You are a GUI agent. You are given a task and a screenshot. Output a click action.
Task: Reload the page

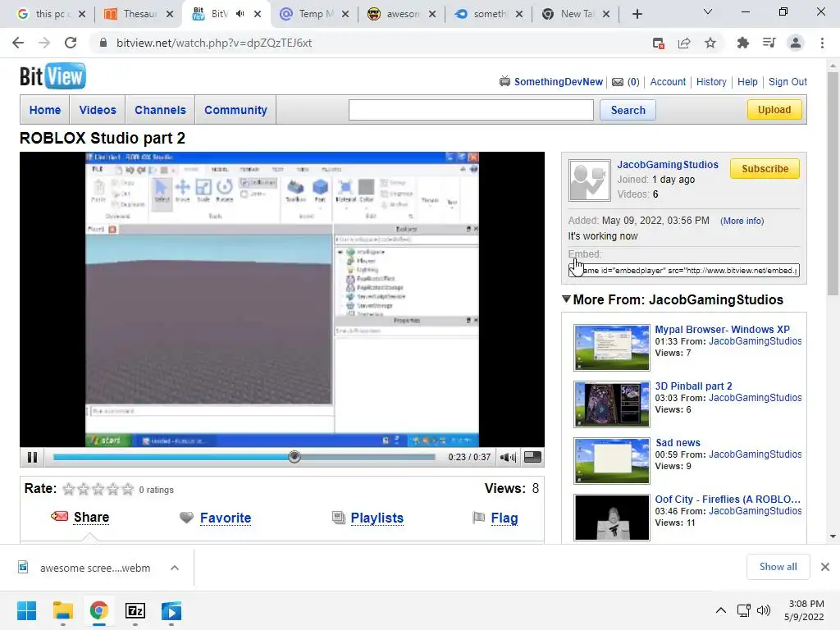71,43
